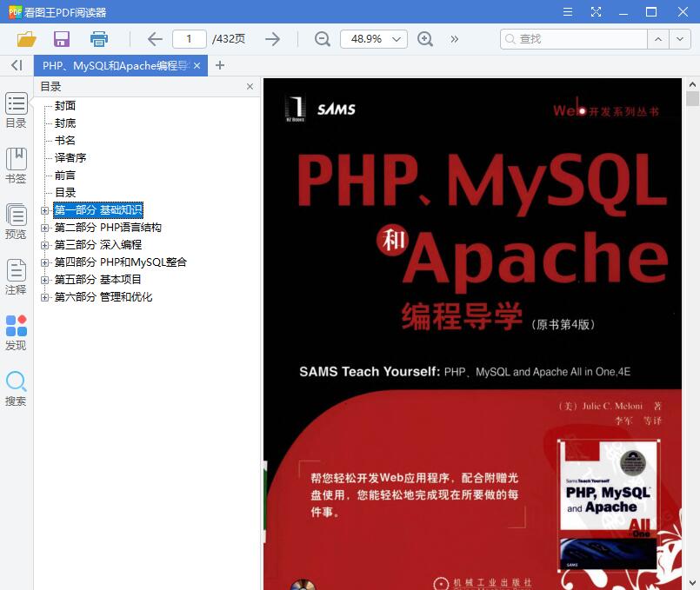Click the page number input field
Viewport: 700px width, 590px height.
189,39
